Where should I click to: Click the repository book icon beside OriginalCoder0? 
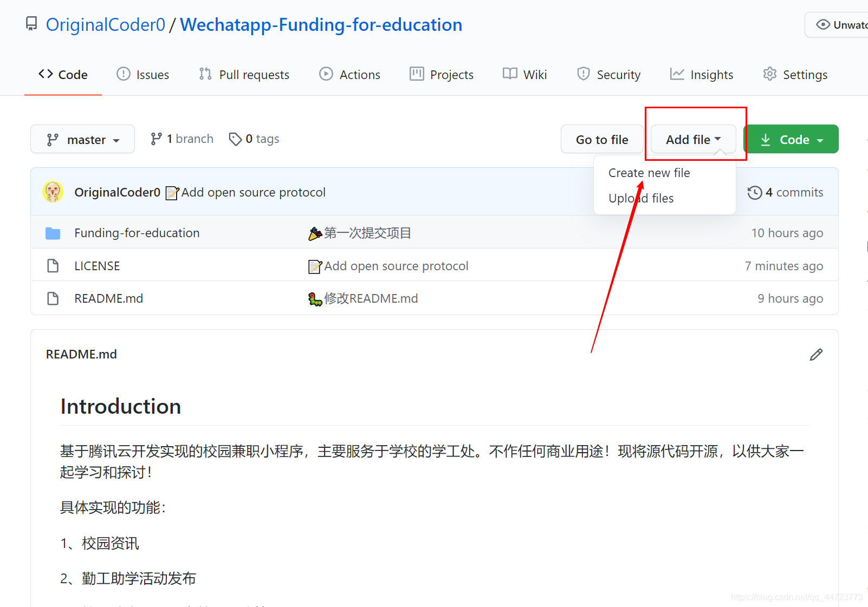point(32,24)
